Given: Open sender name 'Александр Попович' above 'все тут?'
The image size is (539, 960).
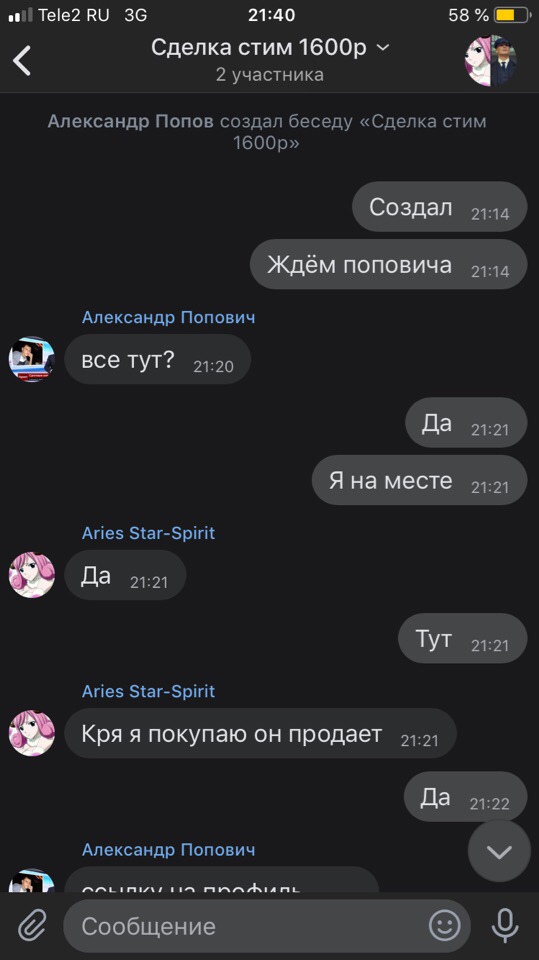Looking at the screenshot, I should pos(168,317).
